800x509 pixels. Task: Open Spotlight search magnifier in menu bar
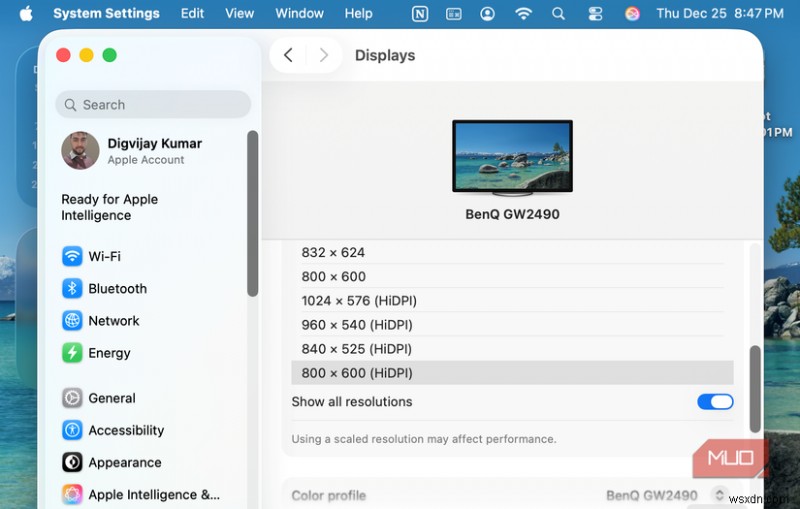point(558,14)
